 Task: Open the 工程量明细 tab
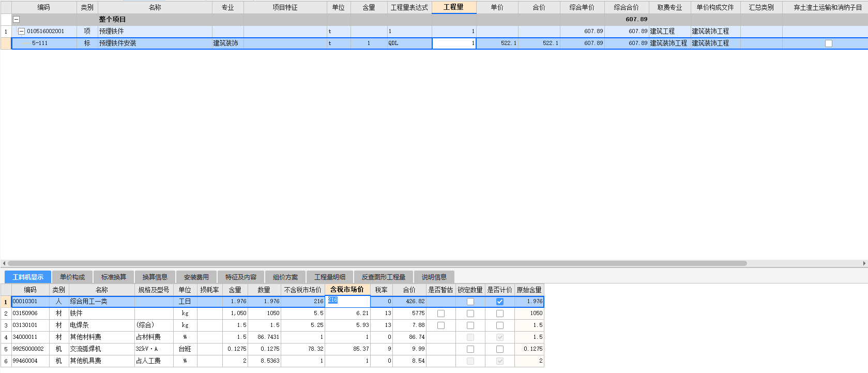click(x=329, y=277)
